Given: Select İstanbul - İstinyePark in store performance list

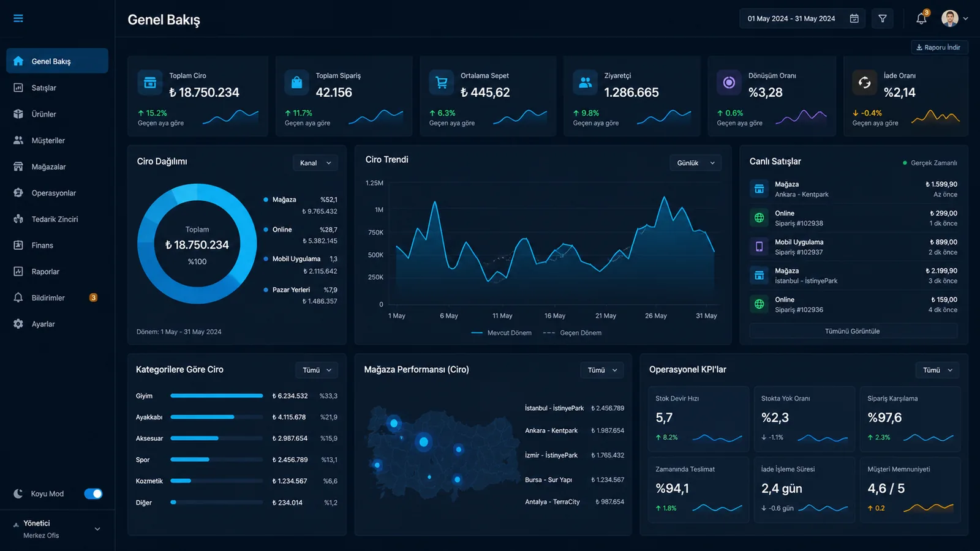Looking at the screenshot, I should 574,408.
